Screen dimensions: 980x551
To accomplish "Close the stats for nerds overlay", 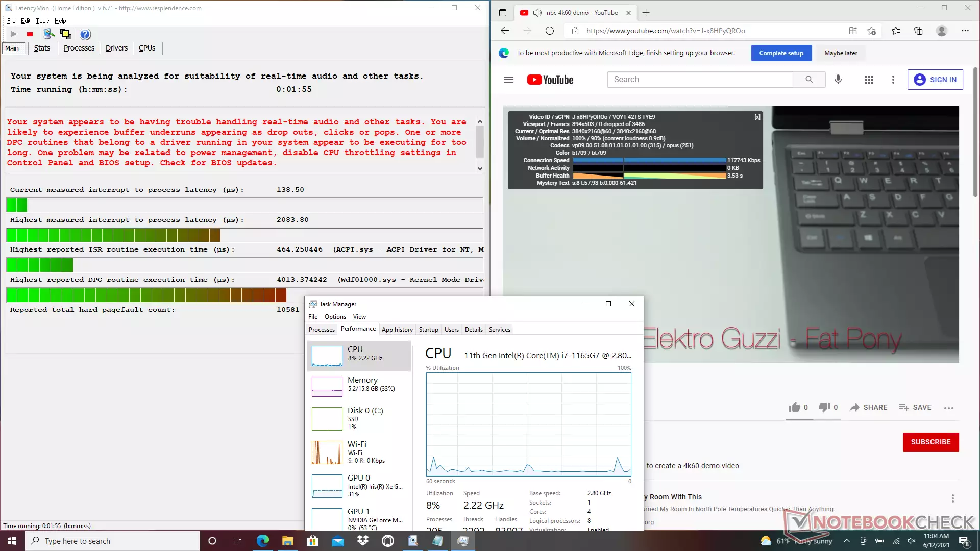I will tap(757, 117).
